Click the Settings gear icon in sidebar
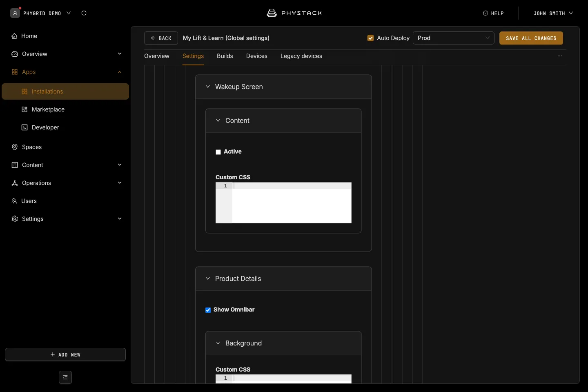The image size is (588, 392). point(15,219)
